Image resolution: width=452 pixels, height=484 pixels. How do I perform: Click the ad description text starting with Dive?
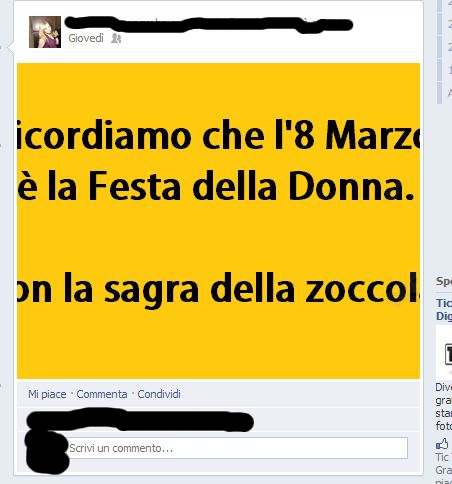(444, 407)
